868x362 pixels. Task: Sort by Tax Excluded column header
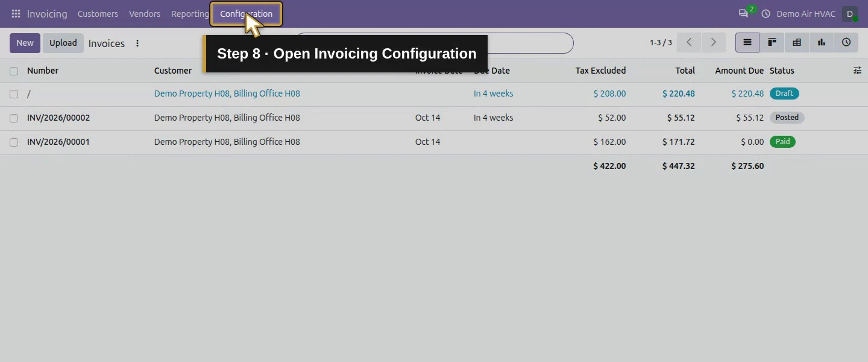click(600, 71)
